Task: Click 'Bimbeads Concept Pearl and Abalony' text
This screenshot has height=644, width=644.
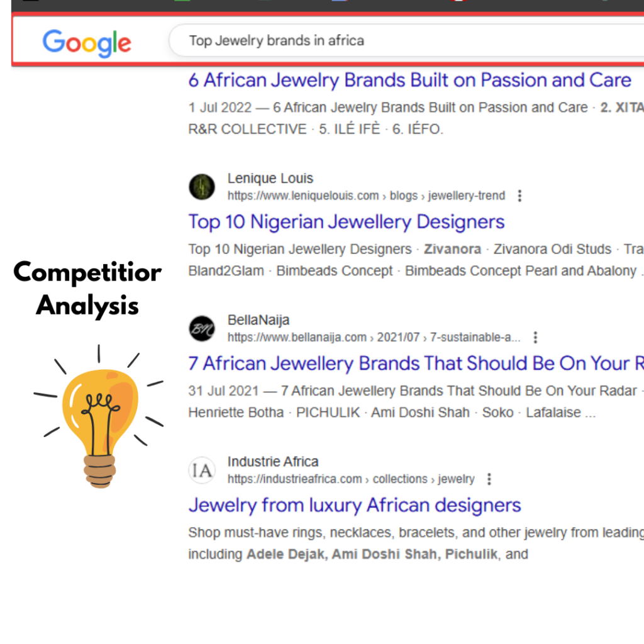Action: [x=521, y=270]
